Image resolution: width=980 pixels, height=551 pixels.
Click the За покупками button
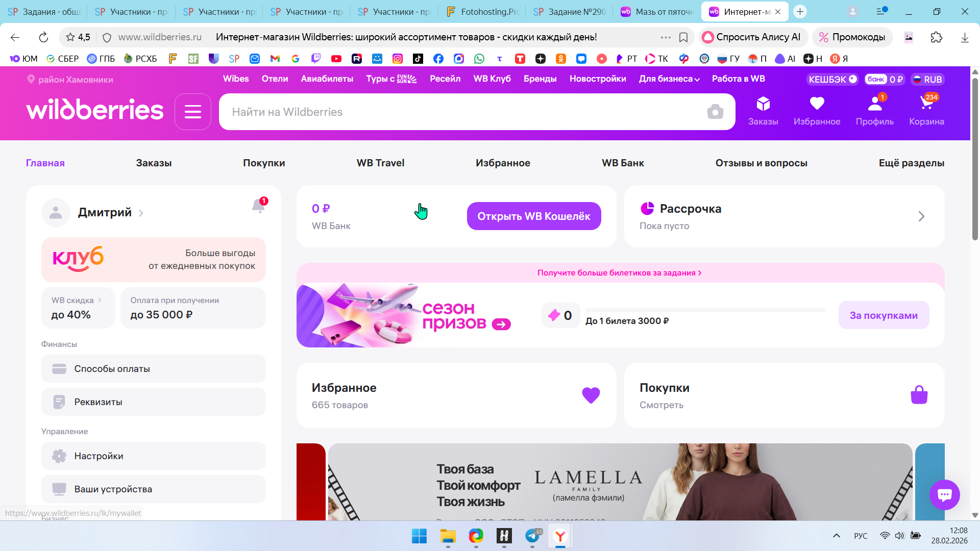point(883,315)
